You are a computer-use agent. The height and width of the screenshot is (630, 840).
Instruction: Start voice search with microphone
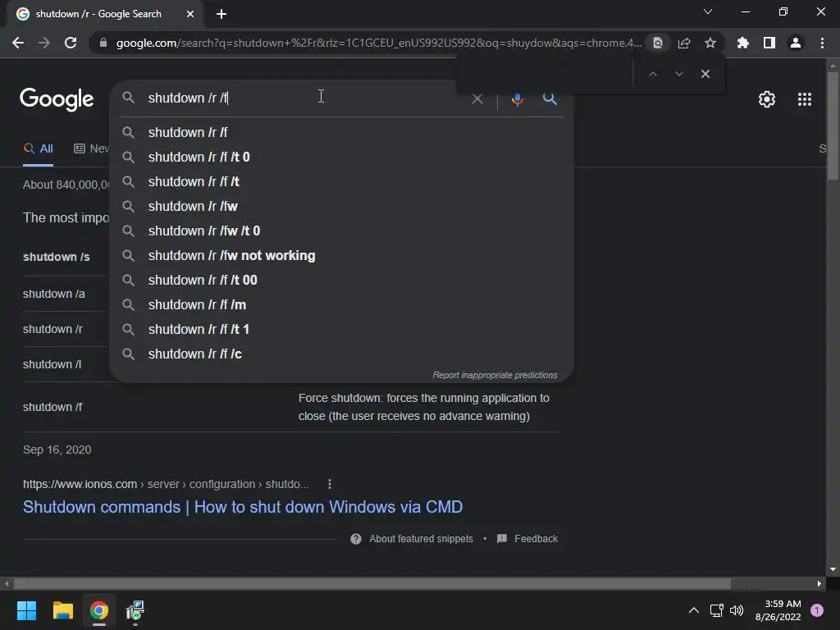pyautogui.click(x=517, y=99)
